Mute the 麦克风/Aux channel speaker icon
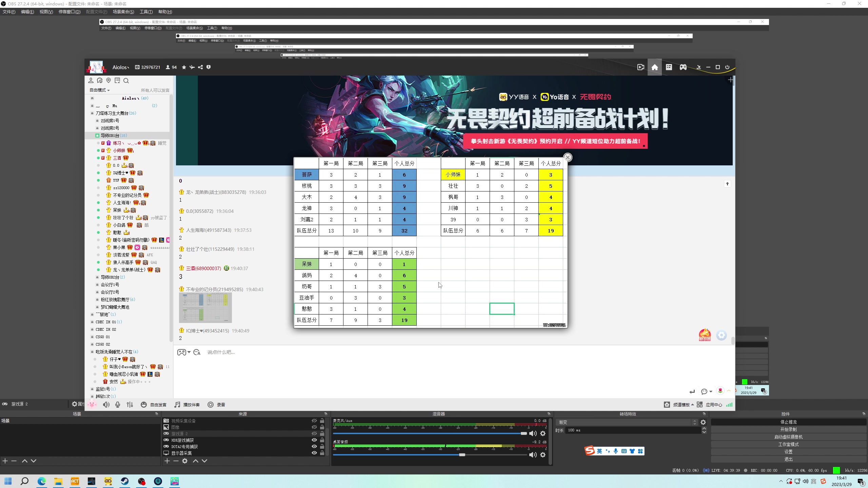The height and width of the screenshot is (488, 868). pyautogui.click(x=533, y=433)
